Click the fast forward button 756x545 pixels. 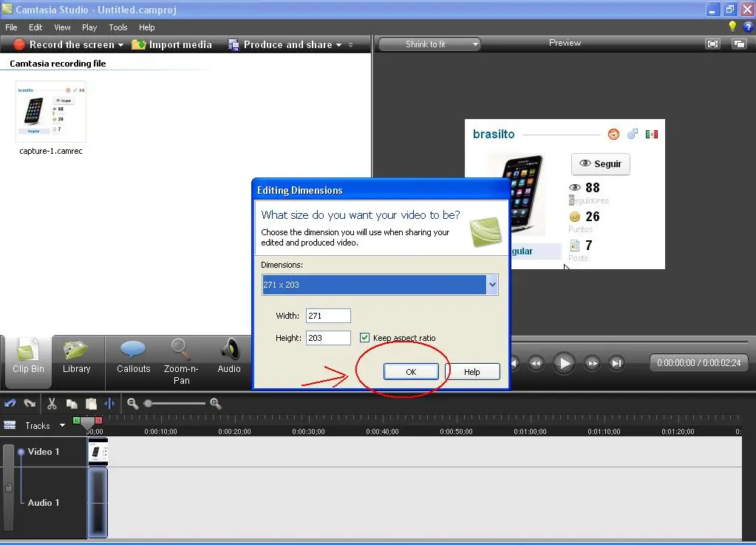[592, 363]
